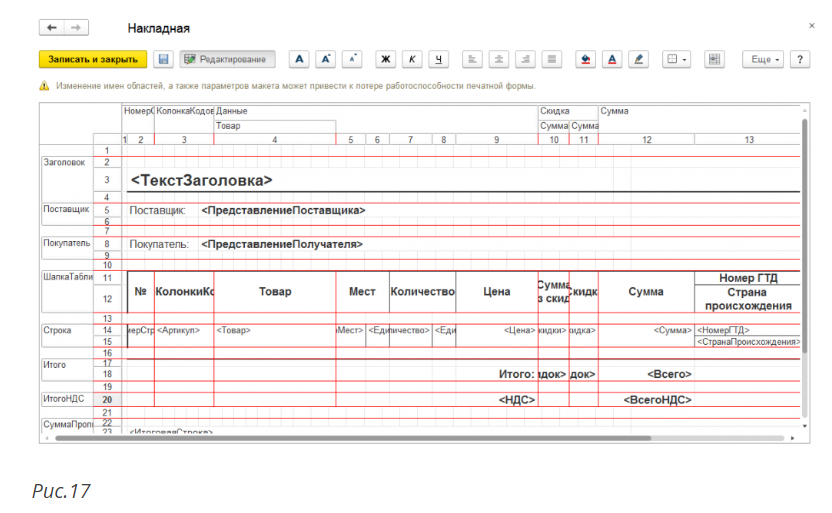Select the <ТекстЗаголовка> cell

tap(202, 180)
